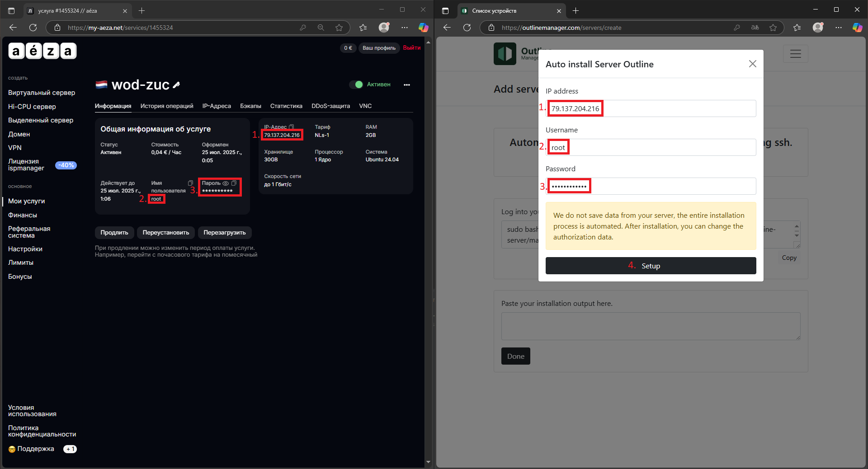
Task: Switch to the IP-Адреса tab
Action: coord(217,106)
